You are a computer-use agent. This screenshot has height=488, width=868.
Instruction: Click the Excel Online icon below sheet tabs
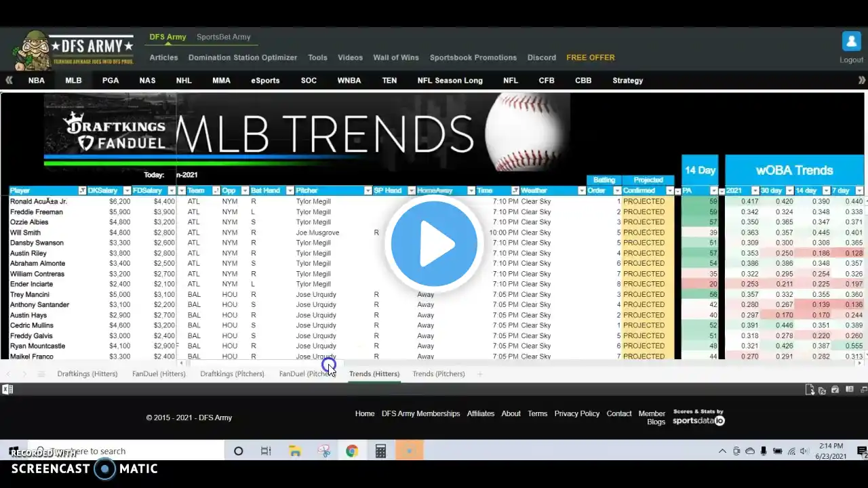tap(7, 390)
